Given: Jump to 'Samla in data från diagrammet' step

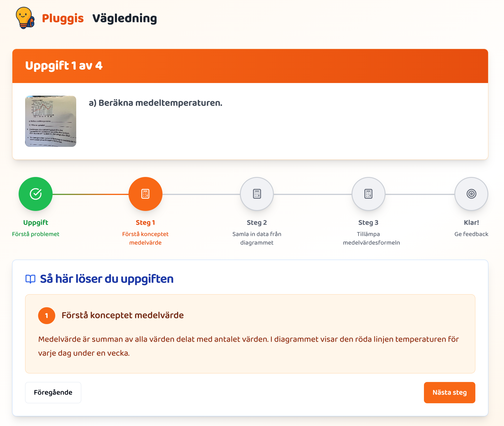Looking at the screenshot, I should [256, 238].
